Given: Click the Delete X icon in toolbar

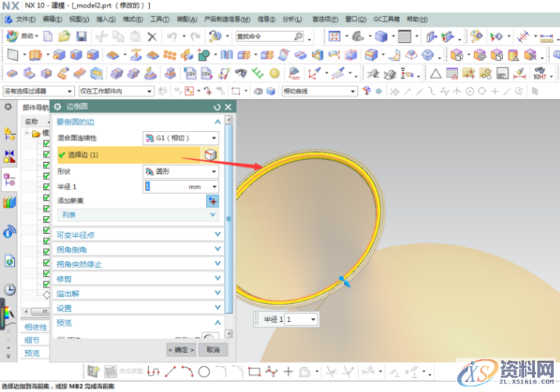Looking at the screenshot, I should click(x=151, y=36).
